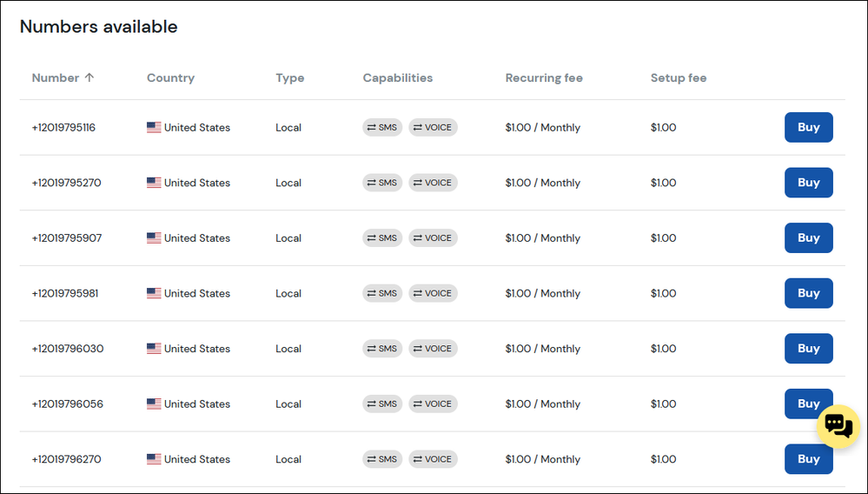The width and height of the screenshot is (868, 494).
Task: Click setup fee $1.00 for +12019796056
Action: pos(663,404)
